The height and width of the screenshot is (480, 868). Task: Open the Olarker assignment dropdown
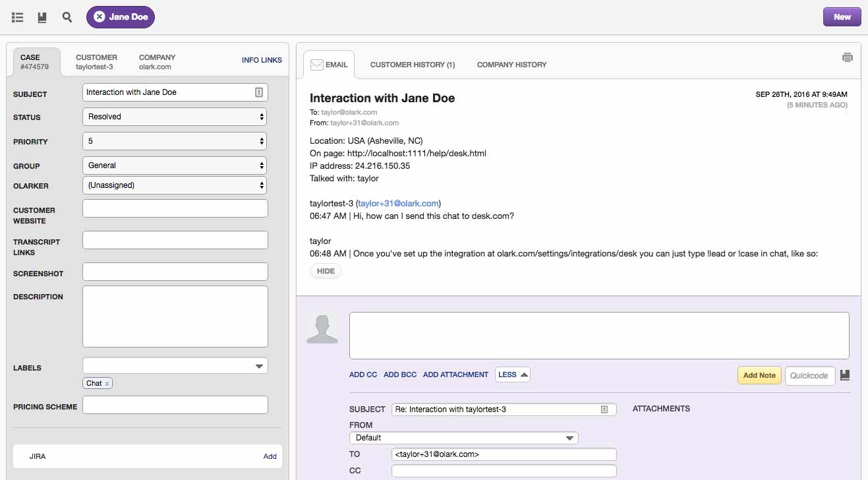pos(175,185)
